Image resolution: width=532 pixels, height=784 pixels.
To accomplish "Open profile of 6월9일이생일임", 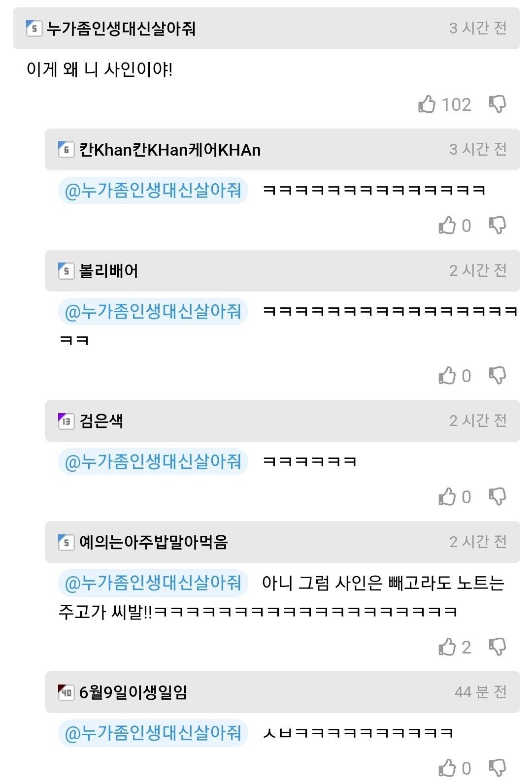I will pos(133,692).
